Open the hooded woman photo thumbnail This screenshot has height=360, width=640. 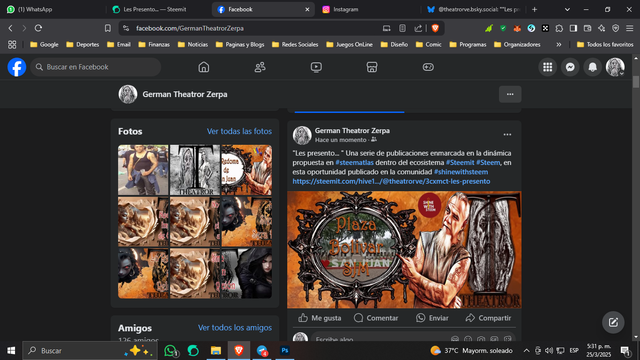(x=247, y=273)
